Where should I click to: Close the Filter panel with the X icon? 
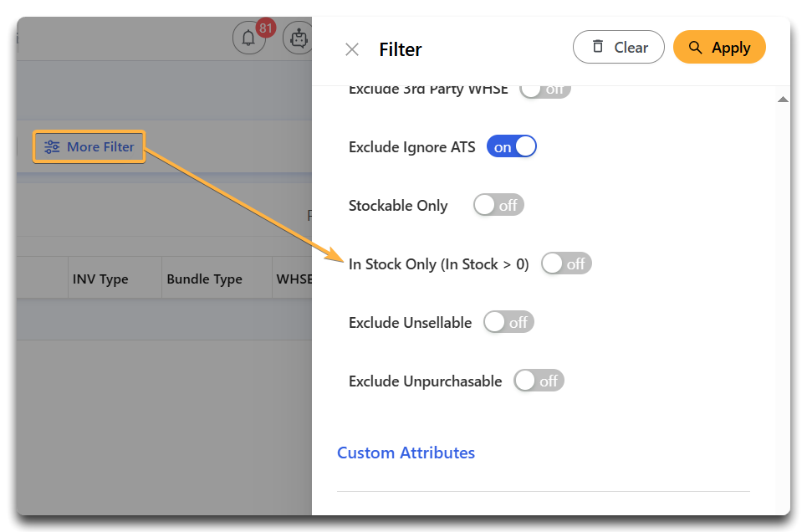[x=352, y=49]
